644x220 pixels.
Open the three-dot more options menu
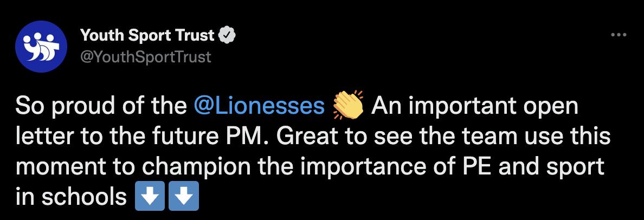click(x=619, y=35)
